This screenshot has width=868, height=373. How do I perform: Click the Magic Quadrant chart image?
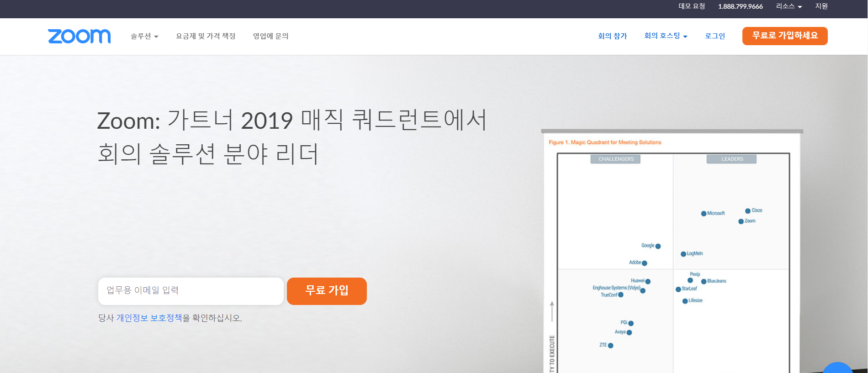(672, 251)
